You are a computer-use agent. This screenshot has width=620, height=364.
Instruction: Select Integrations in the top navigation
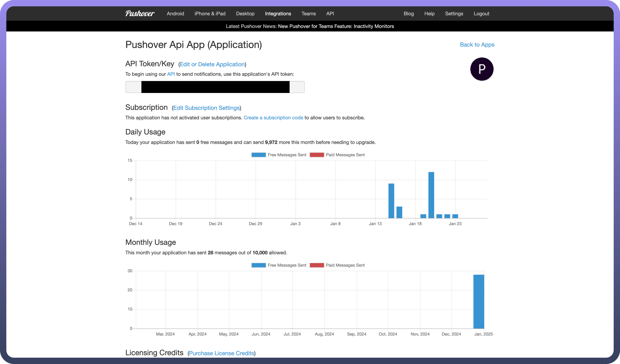tap(278, 14)
